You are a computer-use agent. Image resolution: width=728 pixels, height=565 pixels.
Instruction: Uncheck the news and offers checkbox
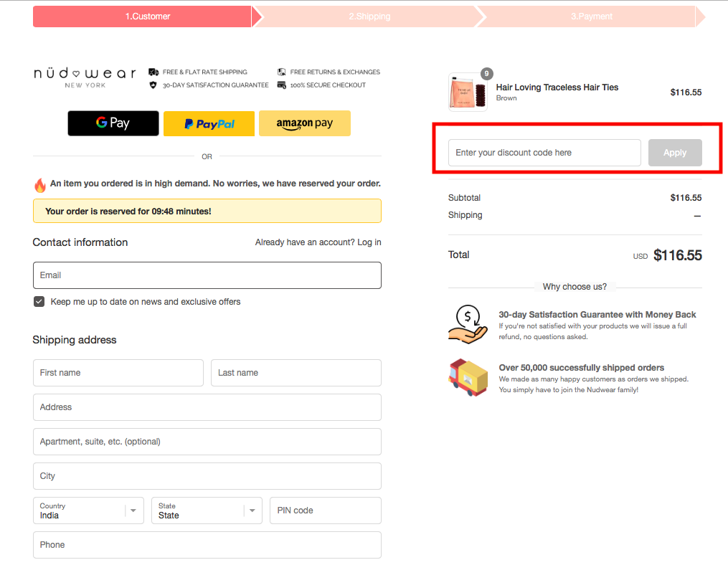tap(39, 302)
